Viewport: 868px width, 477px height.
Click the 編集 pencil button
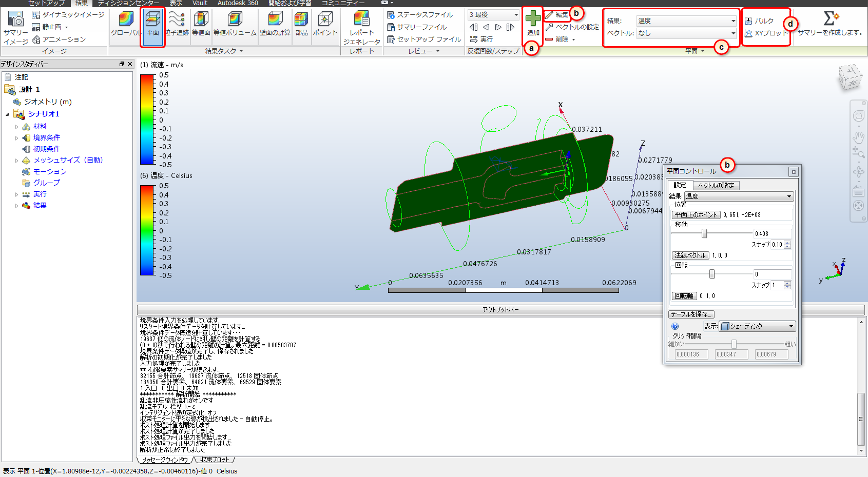point(557,15)
